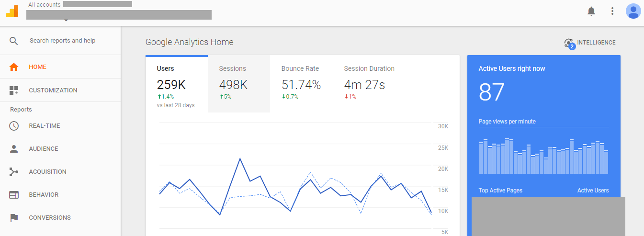Click the Page views per minute label
This screenshot has width=644, height=236.
507,122
